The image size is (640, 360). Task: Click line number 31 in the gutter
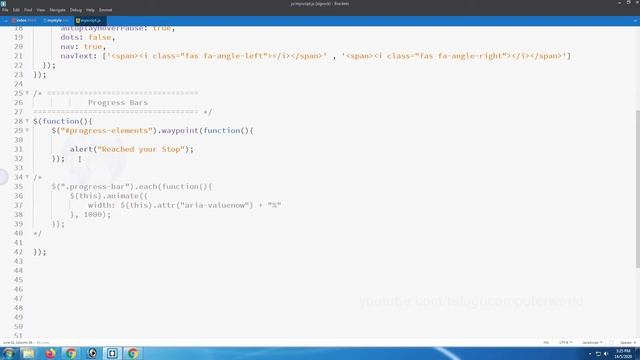click(x=18, y=149)
